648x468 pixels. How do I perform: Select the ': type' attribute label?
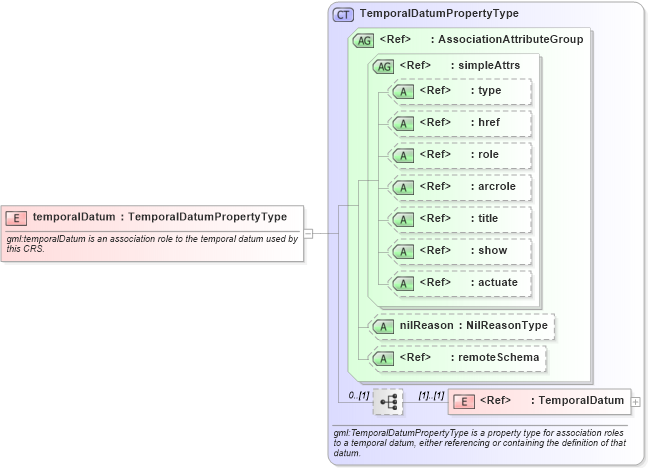pos(486,91)
